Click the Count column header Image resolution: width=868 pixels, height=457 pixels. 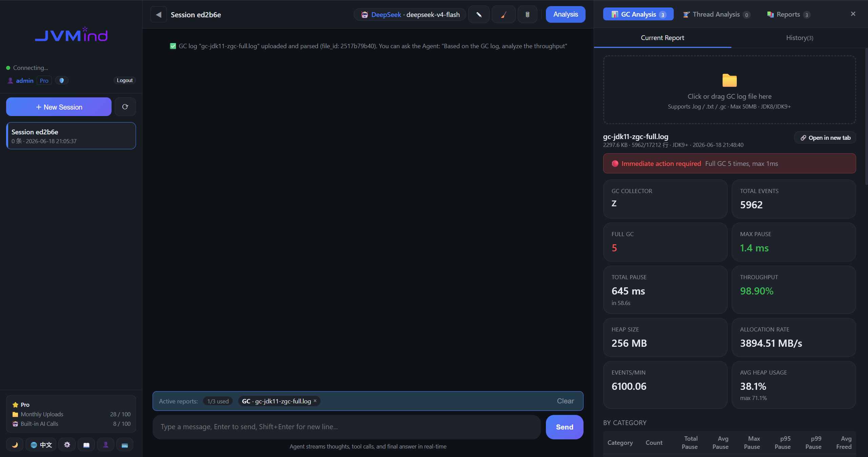654,443
